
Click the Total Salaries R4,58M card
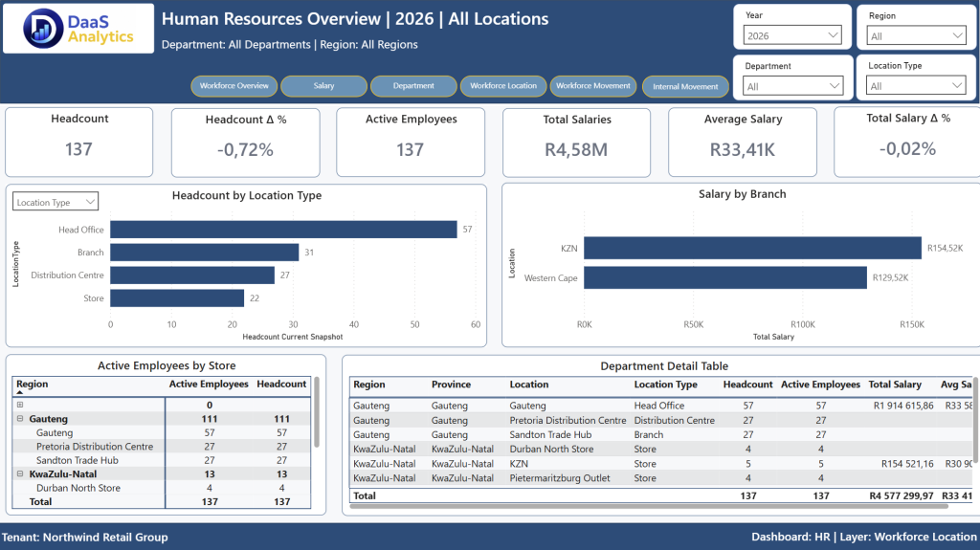(x=576, y=143)
